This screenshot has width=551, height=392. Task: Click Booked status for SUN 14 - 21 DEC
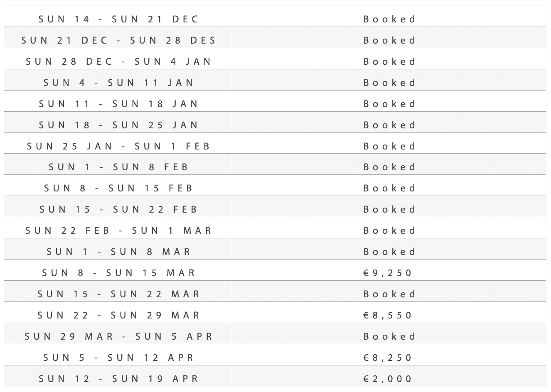(389, 19)
